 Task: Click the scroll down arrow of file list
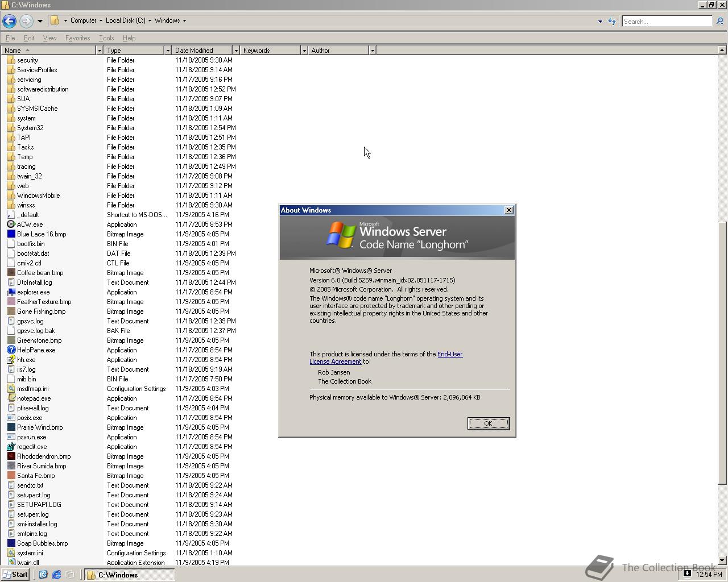(x=722, y=560)
